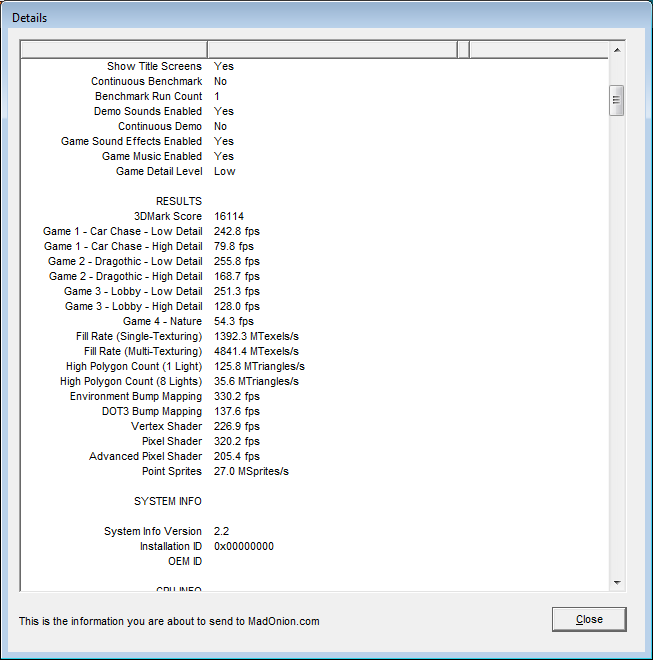The width and height of the screenshot is (653, 660).
Task: Click the wide second column header
Action: [331, 49]
